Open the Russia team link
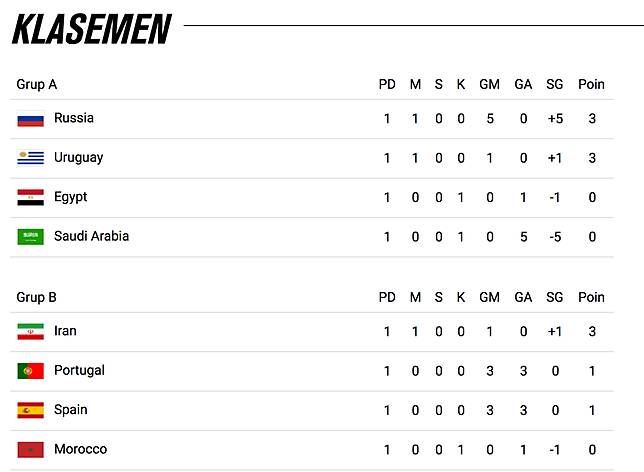This screenshot has height=472, width=644. click(x=74, y=118)
